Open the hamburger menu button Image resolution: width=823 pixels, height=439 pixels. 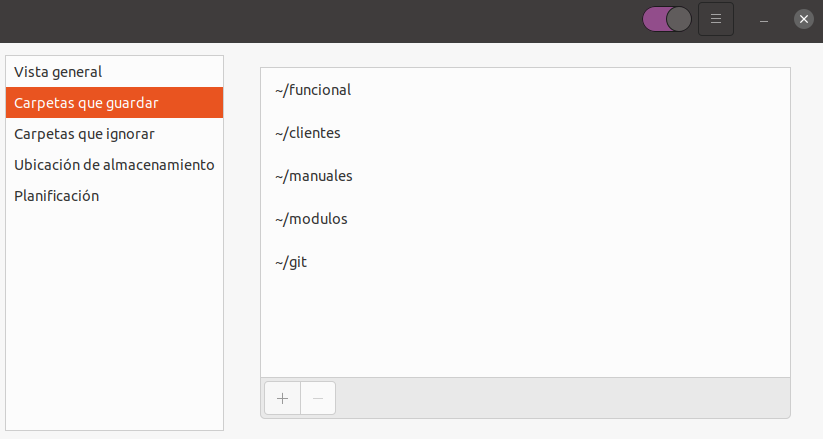coord(716,19)
